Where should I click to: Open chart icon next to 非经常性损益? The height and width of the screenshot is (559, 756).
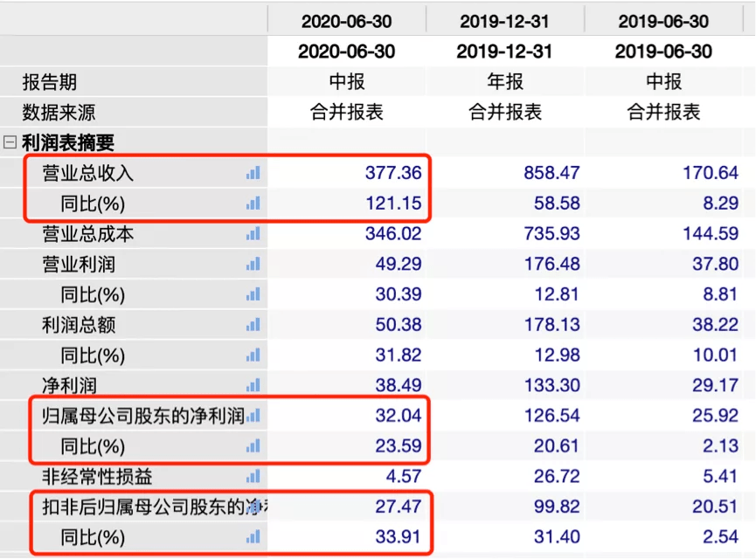[x=253, y=476]
